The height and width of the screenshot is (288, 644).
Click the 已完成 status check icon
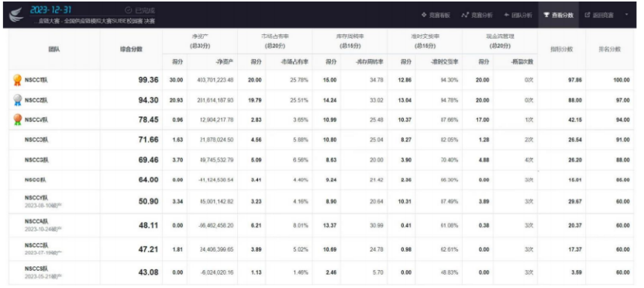[x=128, y=10]
